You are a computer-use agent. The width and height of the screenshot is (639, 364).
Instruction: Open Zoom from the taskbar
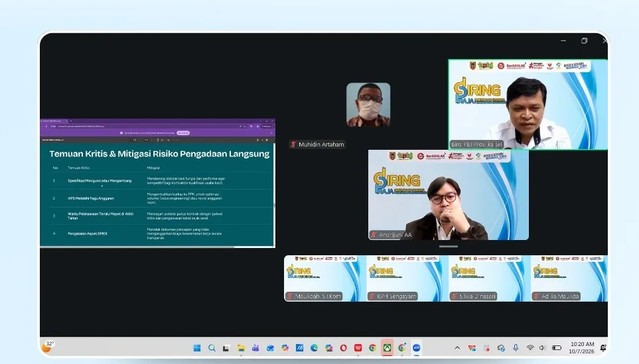pos(417,347)
